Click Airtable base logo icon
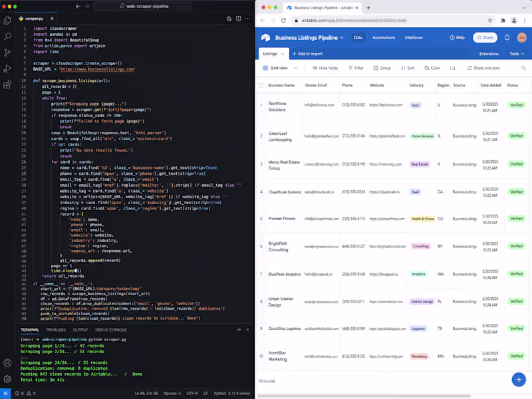532x399 pixels. [265, 38]
